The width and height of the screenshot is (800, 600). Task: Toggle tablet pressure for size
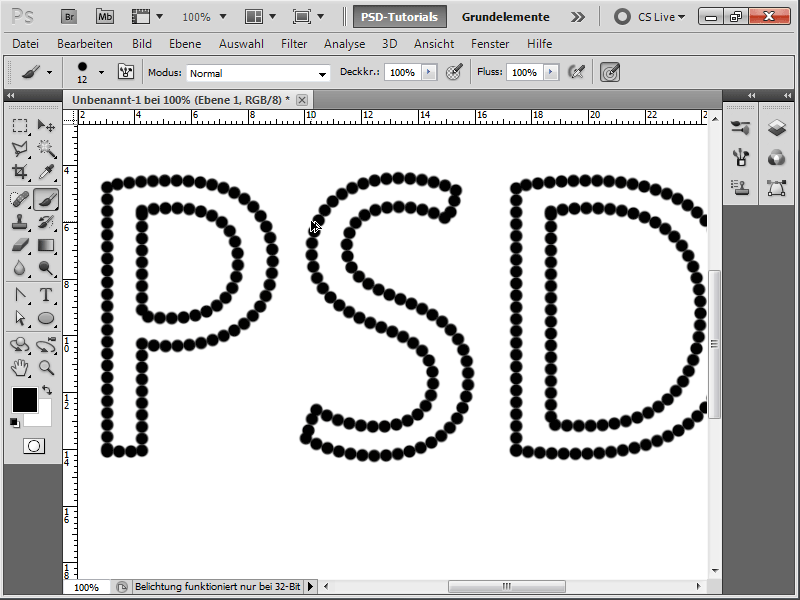[610, 72]
